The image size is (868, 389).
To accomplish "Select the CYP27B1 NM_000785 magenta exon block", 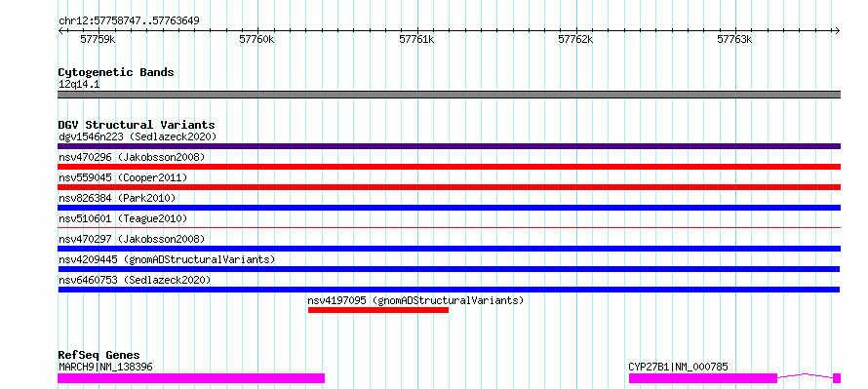I will (x=703, y=378).
